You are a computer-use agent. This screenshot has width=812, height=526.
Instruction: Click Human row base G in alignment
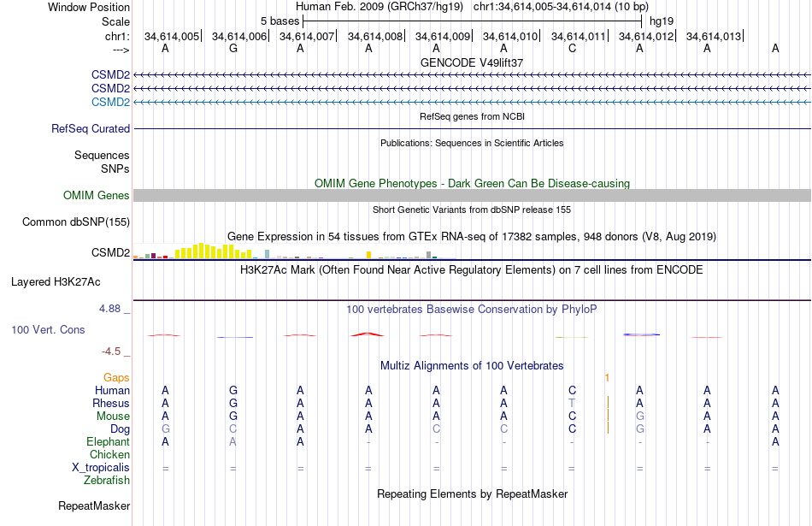click(233, 390)
